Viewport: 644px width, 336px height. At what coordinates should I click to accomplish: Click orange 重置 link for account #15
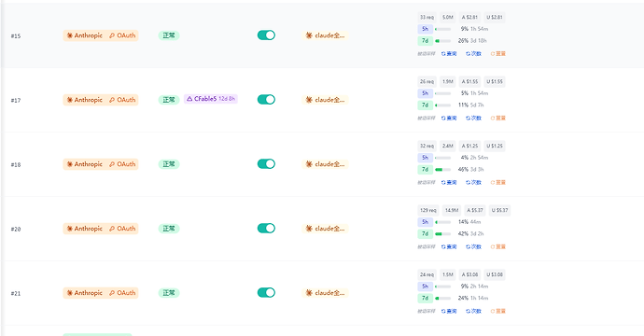coord(498,54)
